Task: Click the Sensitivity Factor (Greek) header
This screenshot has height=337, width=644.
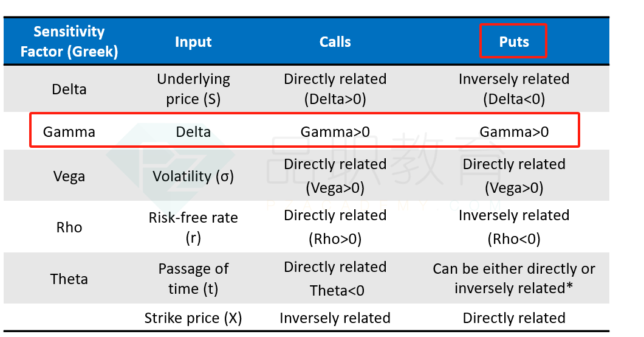Action: coord(69,41)
